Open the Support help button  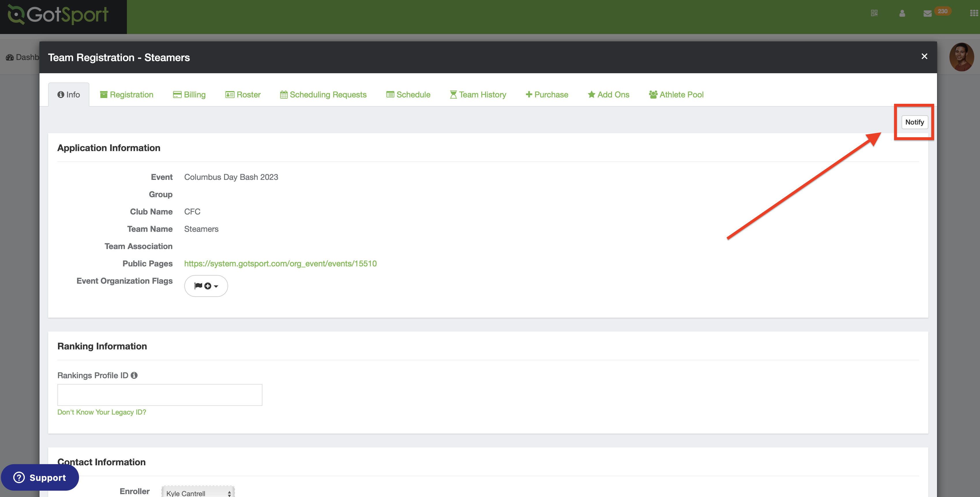point(40,478)
